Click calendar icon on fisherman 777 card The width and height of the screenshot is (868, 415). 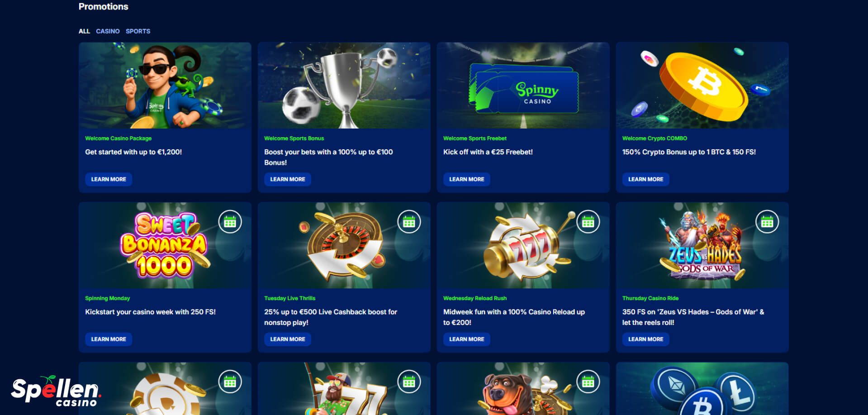(409, 382)
